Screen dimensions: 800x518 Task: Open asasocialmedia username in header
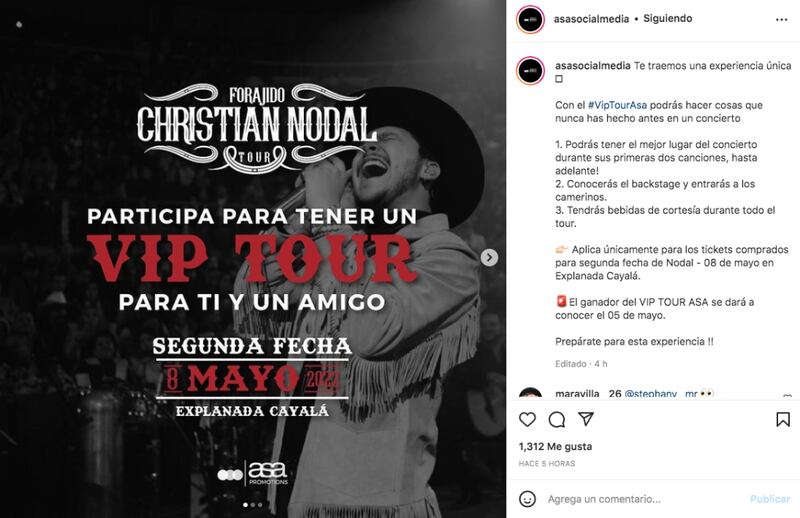(591, 19)
